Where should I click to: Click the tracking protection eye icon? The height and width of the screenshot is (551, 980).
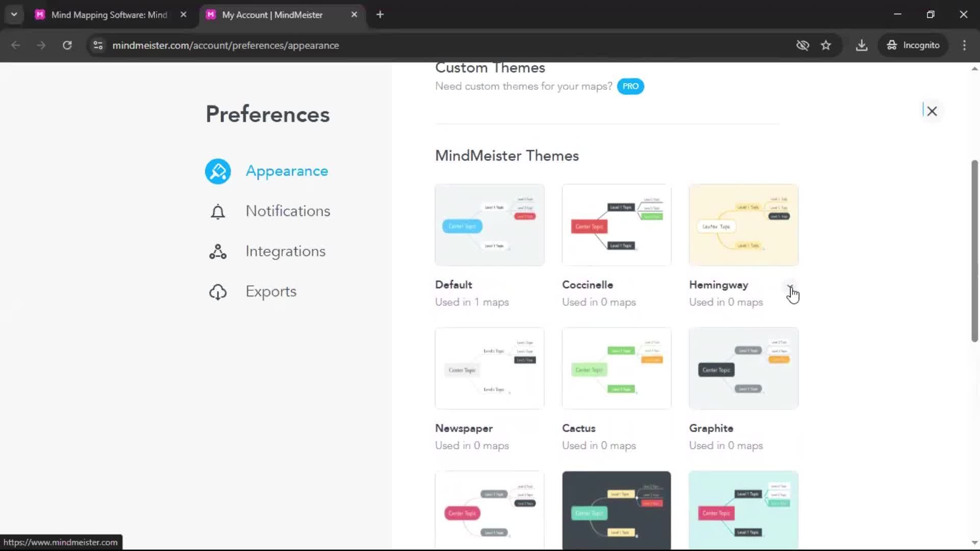802,45
